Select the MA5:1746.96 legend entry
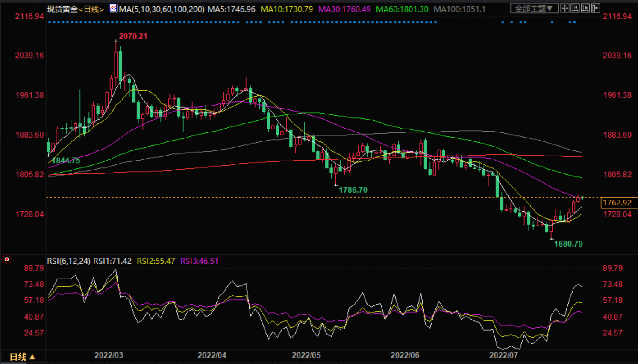The image size is (638, 364). pyautogui.click(x=231, y=9)
